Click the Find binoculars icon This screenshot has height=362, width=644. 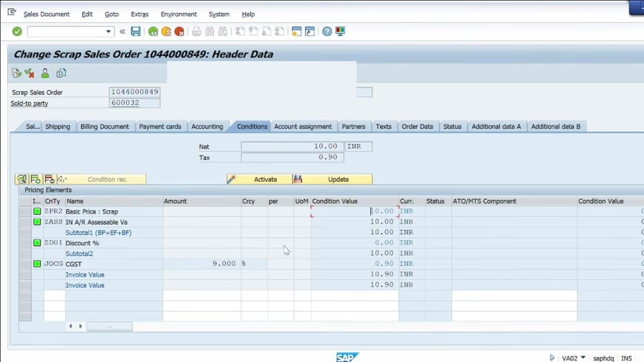pyautogui.click(x=210, y=32)
